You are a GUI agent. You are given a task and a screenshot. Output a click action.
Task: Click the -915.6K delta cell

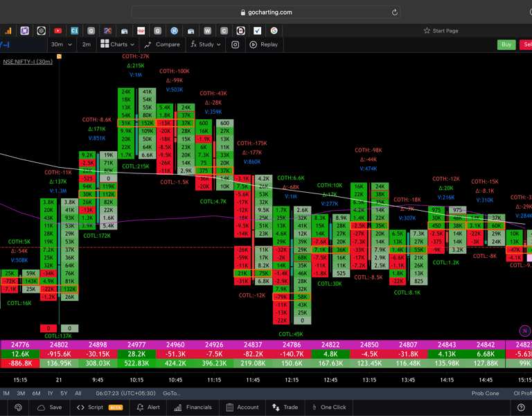pyautogui.click(x=59, y=354)
